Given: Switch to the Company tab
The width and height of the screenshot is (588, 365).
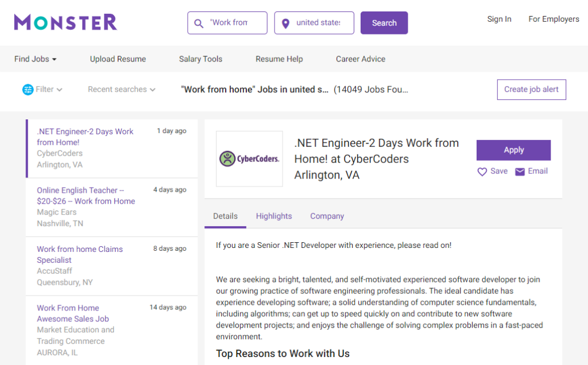Looking at the screenshot, I should (327, 216).
